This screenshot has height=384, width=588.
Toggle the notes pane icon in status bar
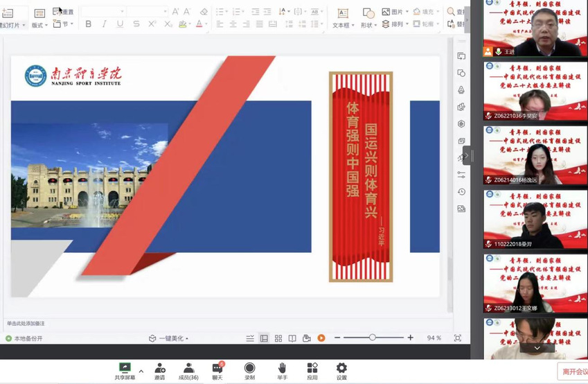250,338
